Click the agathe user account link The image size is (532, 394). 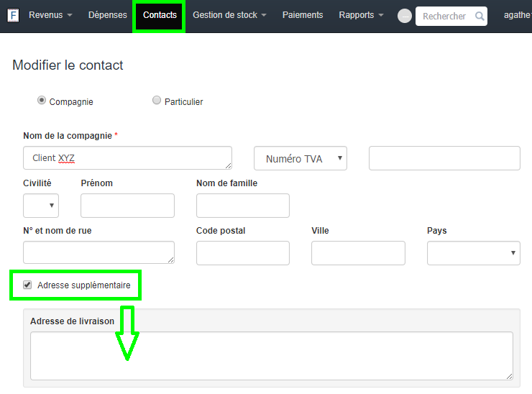518,15
